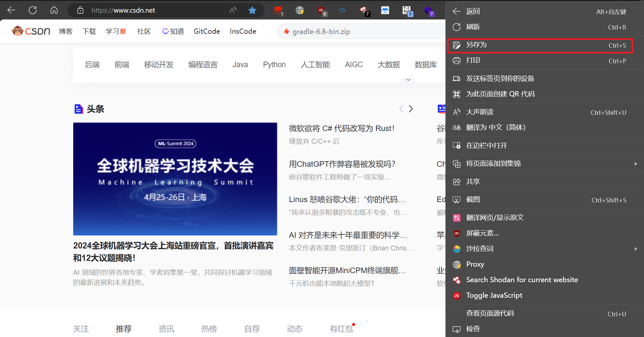Select the 大数据 category
Viewport: 644px width, 337px height.
tap(389, 65)
